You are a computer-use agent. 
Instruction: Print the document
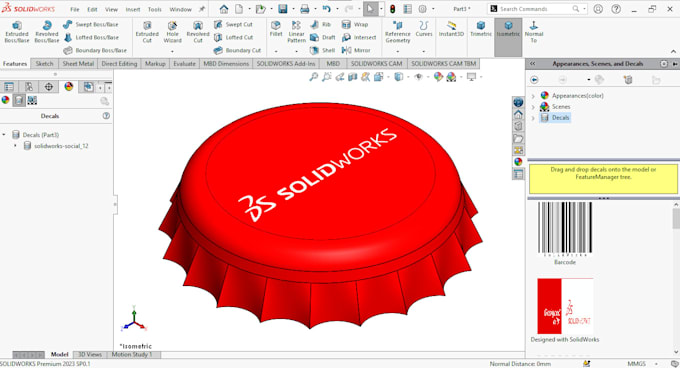click(x=304, y=9)
